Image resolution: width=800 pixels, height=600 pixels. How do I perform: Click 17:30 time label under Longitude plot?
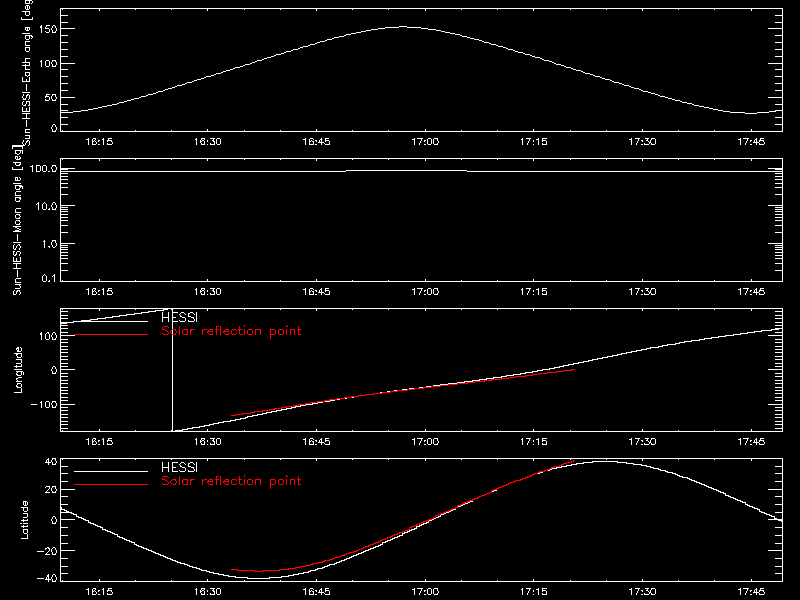click(642, 442)
